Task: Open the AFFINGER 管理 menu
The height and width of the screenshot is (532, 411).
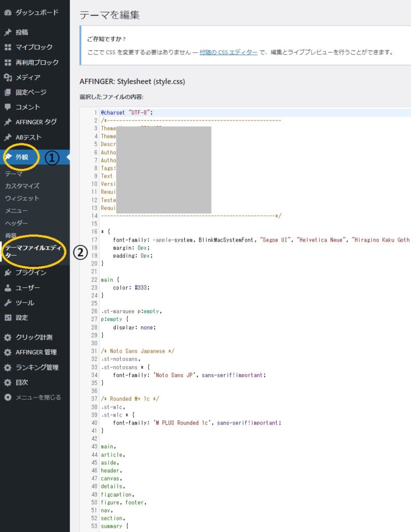Action: point(36,352)
